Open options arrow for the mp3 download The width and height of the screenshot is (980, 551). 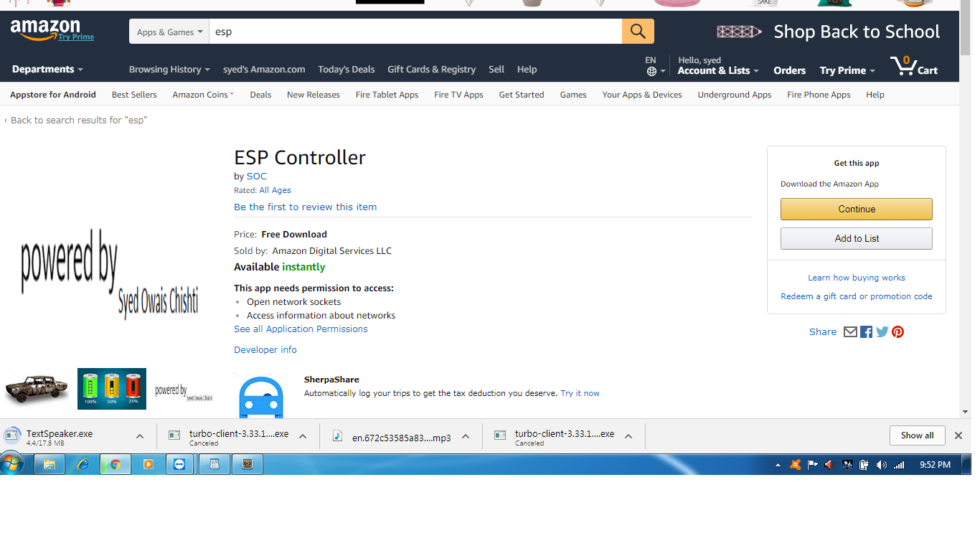pyautogui.click(x=466, y=436)
